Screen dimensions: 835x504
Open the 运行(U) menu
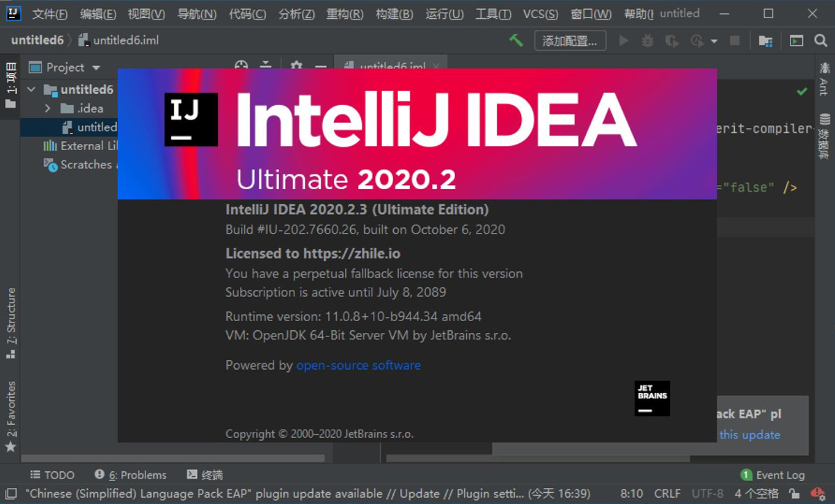coord(445,14)
